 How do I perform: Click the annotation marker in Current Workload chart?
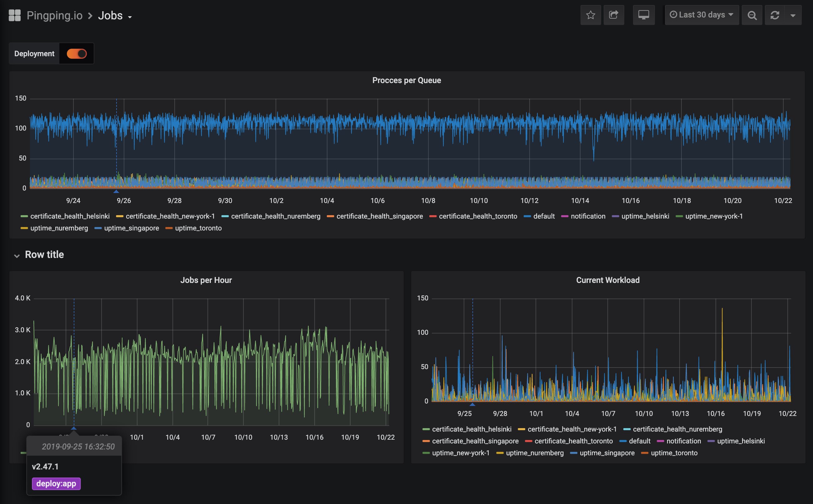(x=472, y=405)
